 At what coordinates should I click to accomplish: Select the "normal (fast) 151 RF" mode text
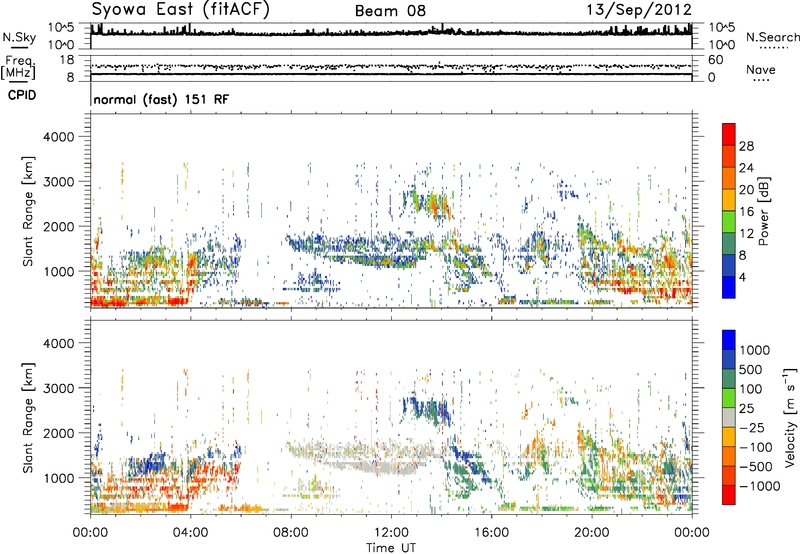tap(161, 99)
